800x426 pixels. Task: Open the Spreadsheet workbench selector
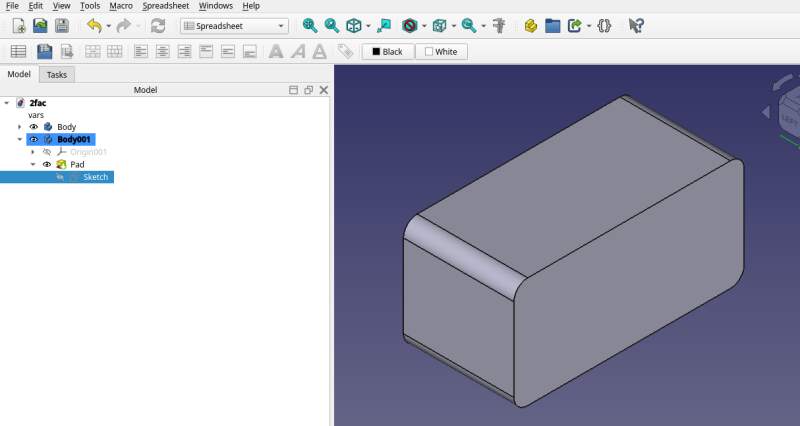(x=234, y=26)
